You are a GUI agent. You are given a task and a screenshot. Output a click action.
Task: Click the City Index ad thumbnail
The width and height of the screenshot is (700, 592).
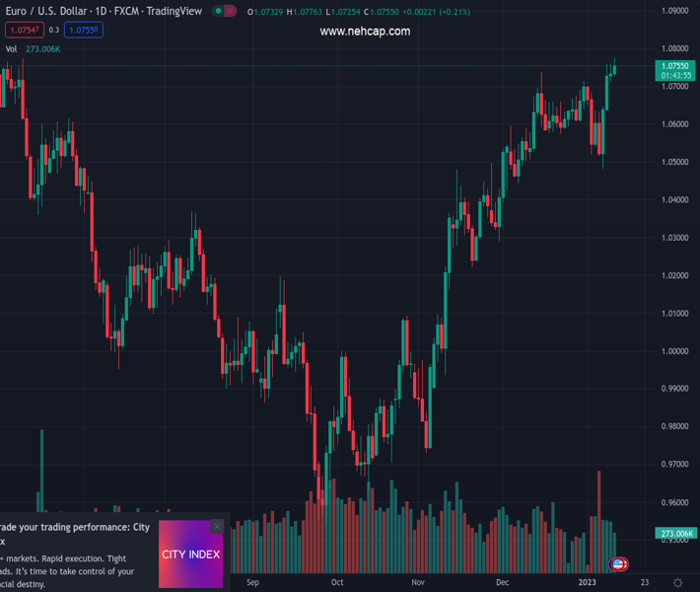[x=190, y=555]
